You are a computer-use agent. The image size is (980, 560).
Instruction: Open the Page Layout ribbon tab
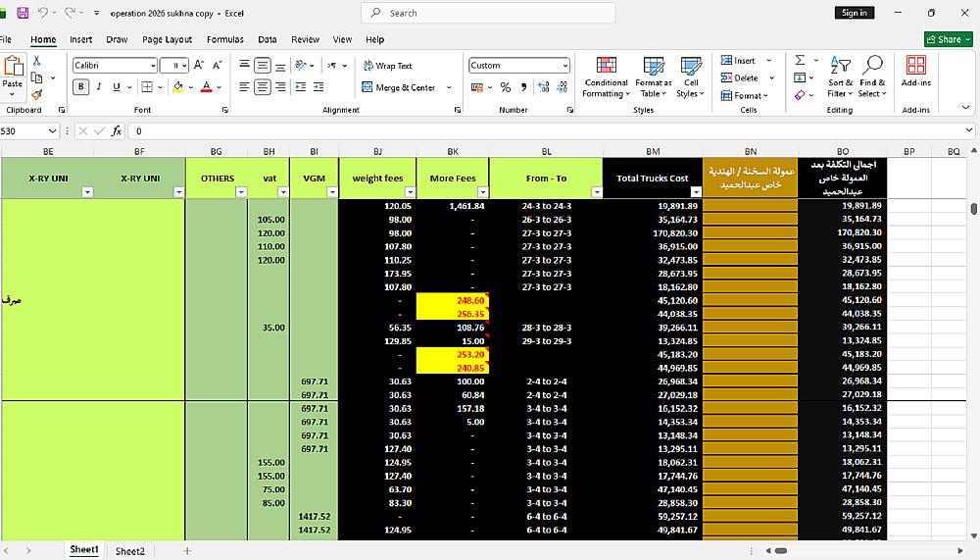pyautogui.click(x=167, y=40)
